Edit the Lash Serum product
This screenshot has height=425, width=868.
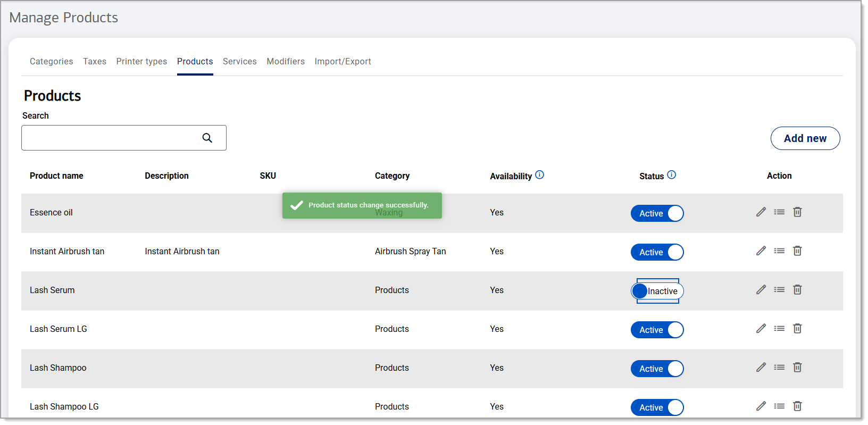click(761, 289)
